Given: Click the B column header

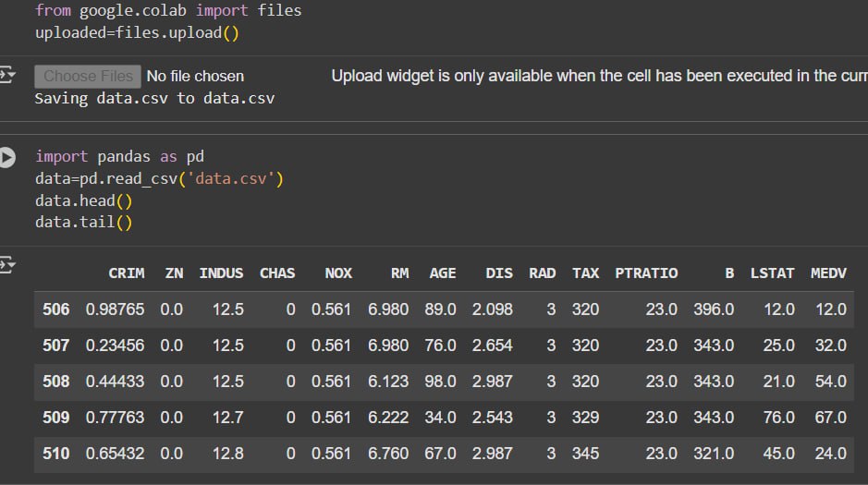Looking at the screenshot, I should click(729, 273).
